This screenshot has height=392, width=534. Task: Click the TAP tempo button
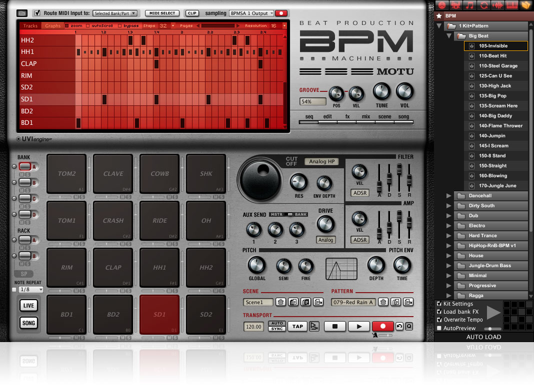(297, 326)
